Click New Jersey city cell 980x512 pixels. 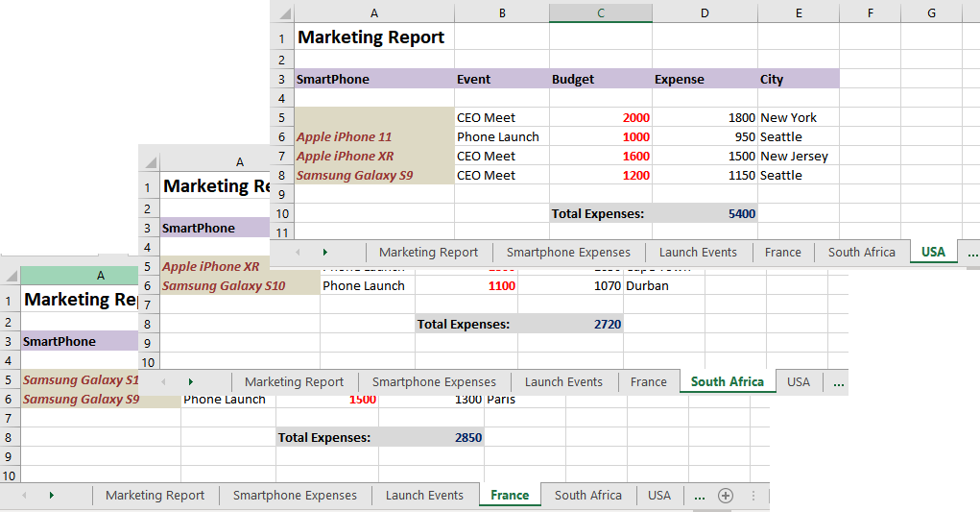pos(799,157)
